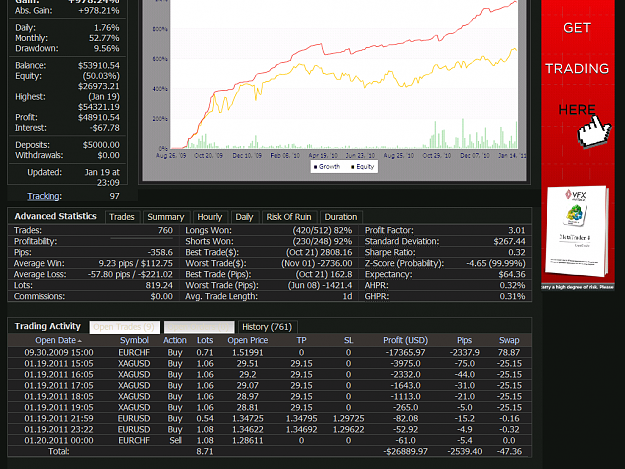
Task: Select the XAGUSD trade opened 01.19.2011 17:05
Action: click(x=269, y=386)
